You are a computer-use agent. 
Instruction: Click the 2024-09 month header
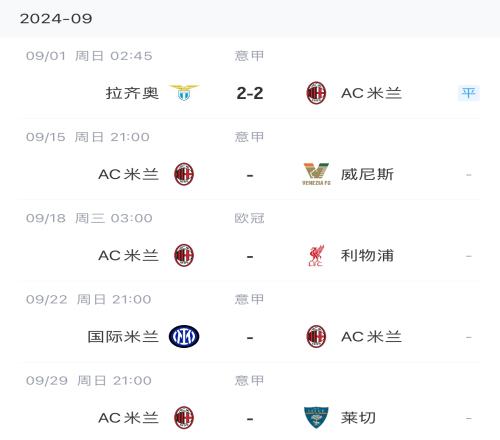coord(56,19)
